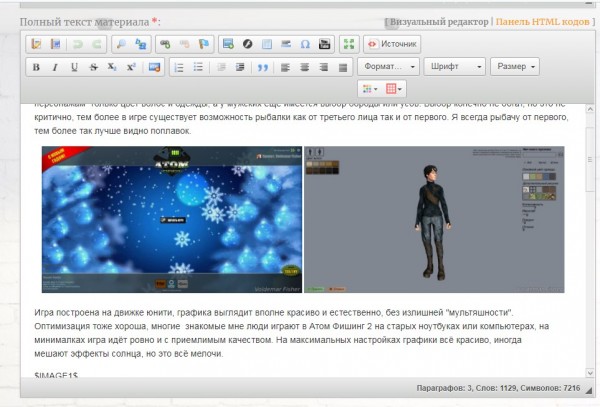The width and height of the screenshot is (600, 407).
Task: Center the text
Action: [x=305, y=67]
